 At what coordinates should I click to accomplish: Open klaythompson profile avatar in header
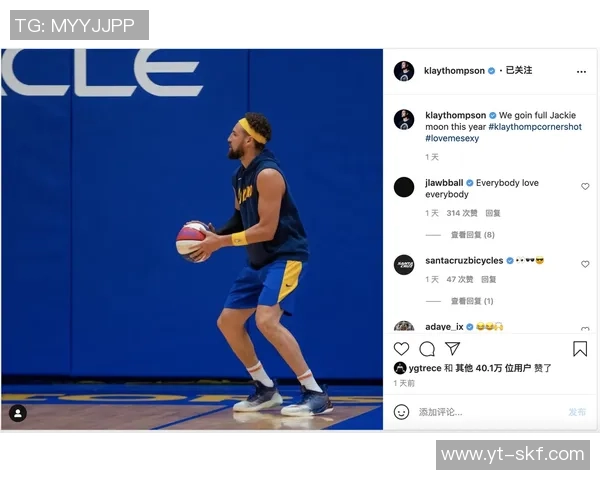404,71
